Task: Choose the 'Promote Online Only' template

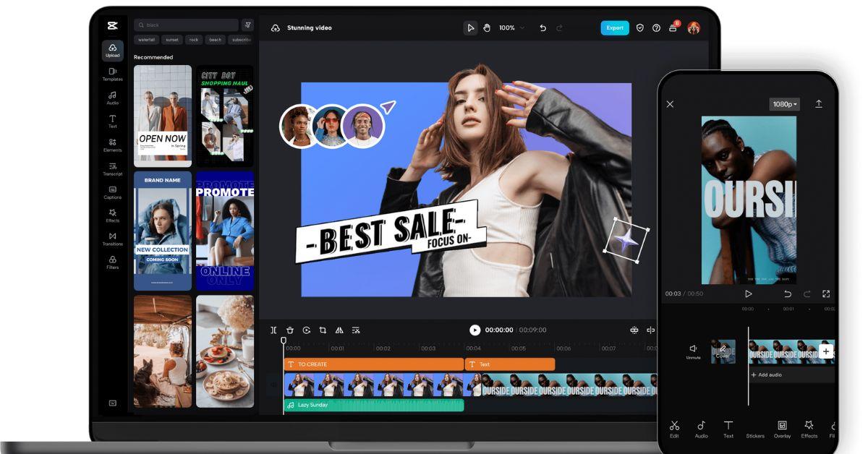Action: (x=225, y=231)
